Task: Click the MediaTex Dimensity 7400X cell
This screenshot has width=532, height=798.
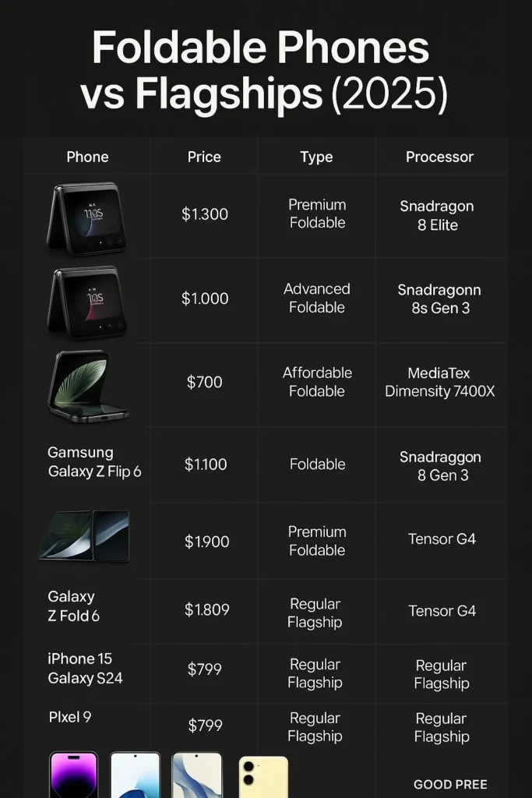Action: (x=439, y=382)
